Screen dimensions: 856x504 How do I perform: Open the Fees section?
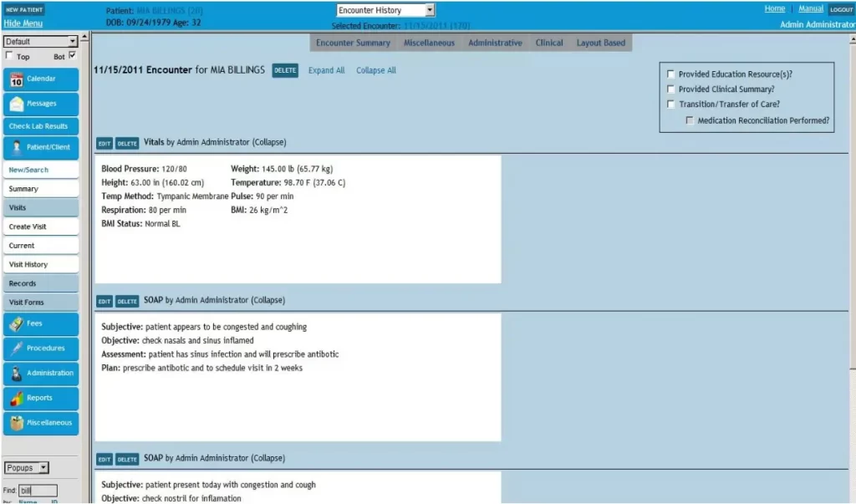pos(40,323)
